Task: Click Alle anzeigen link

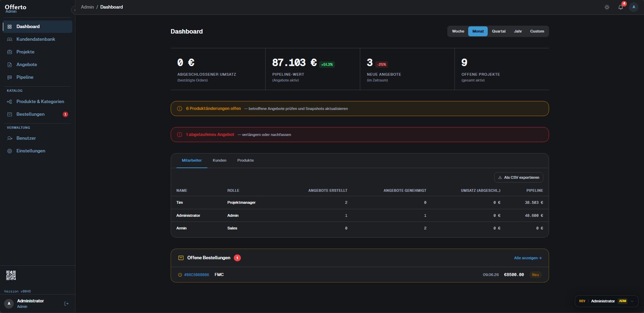Action: 528,258
